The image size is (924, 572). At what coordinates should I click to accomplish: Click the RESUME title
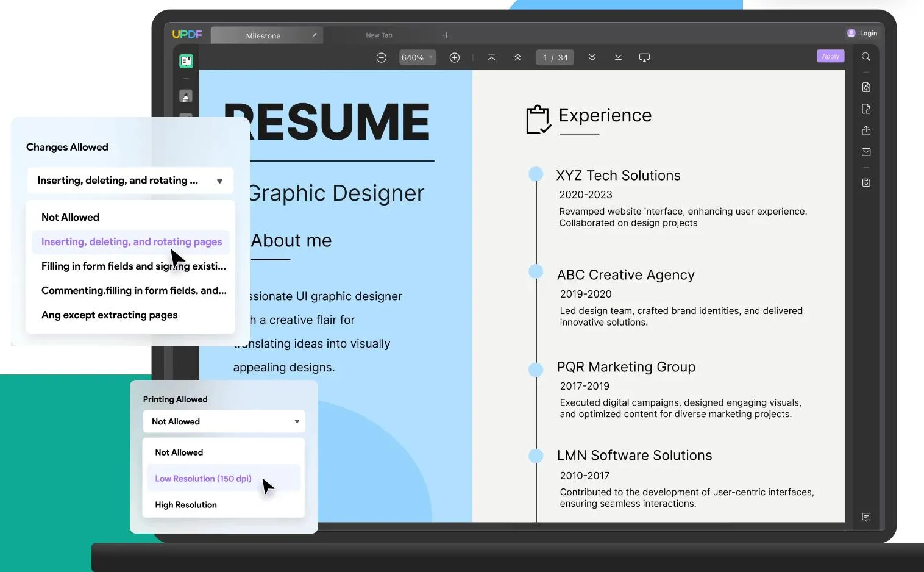click(328, 121)
